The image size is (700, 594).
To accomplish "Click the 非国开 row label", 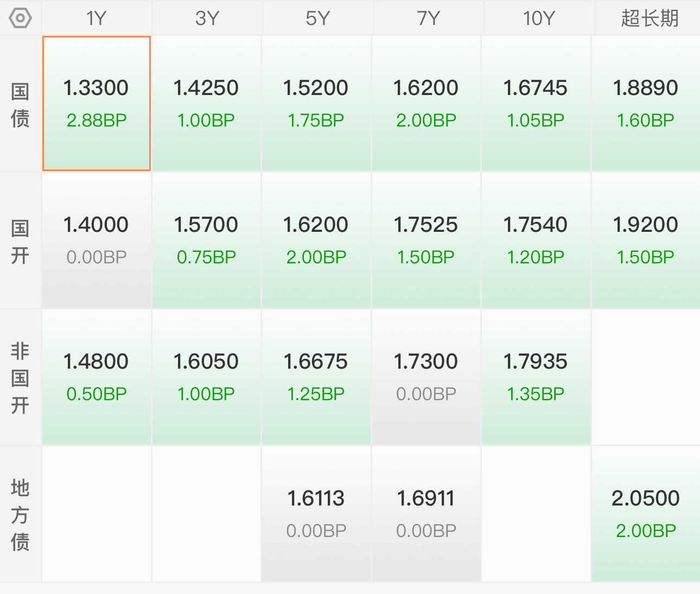I will [x=20, y=378].
